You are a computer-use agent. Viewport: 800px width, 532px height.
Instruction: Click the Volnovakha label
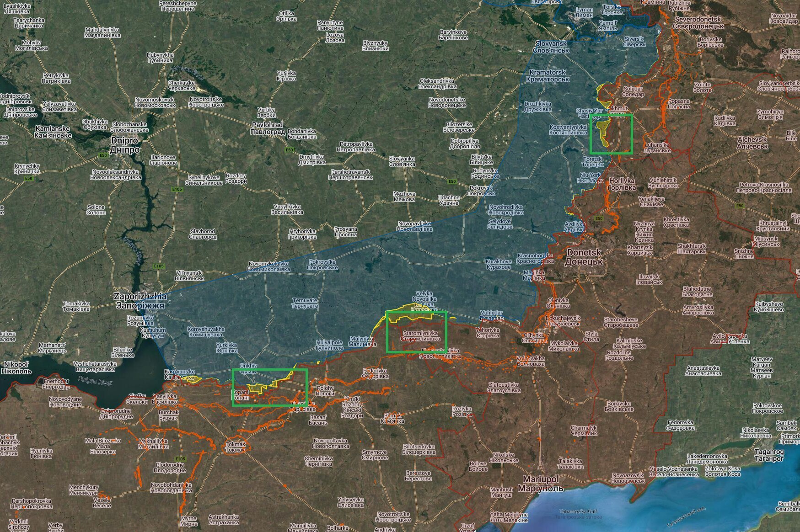click(x=530, y=361)
